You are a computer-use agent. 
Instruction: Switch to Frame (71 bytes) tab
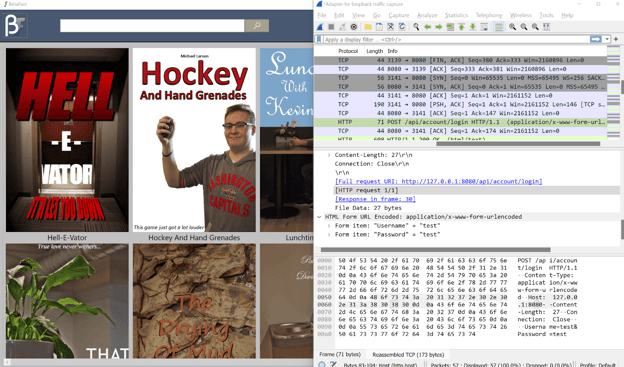click(340, 354)
